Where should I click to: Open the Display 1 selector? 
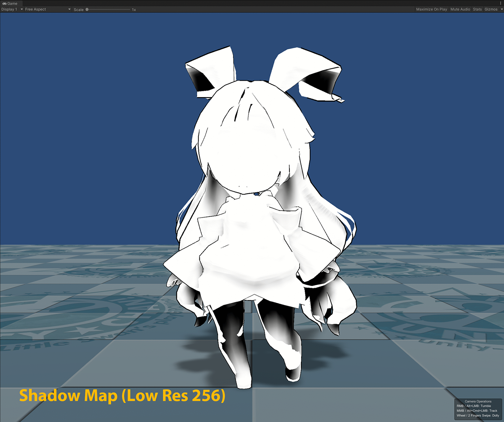click(10, 9)
